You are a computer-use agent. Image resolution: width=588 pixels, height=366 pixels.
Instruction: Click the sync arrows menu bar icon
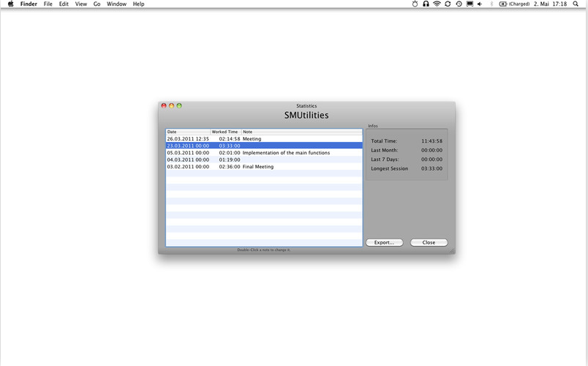pyautogui.click(x=448, y=4)
